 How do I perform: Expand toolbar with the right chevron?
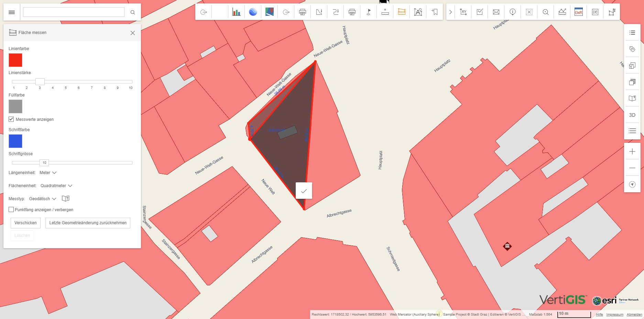450,12
